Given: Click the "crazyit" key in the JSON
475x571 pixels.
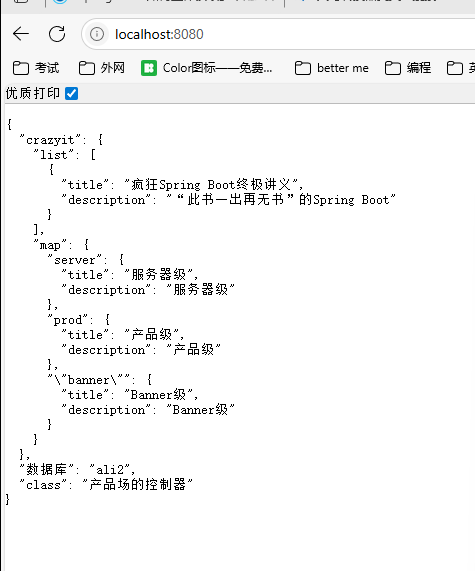Looking at the screenshot, I should tap(50, 140).
